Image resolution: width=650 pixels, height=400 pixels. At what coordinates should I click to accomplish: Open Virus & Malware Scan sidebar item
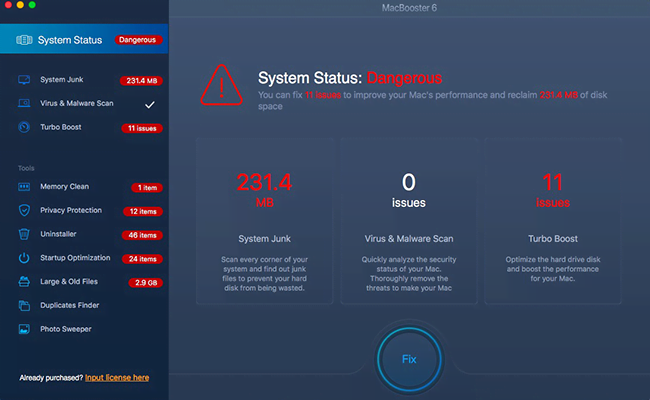point(84,103)
